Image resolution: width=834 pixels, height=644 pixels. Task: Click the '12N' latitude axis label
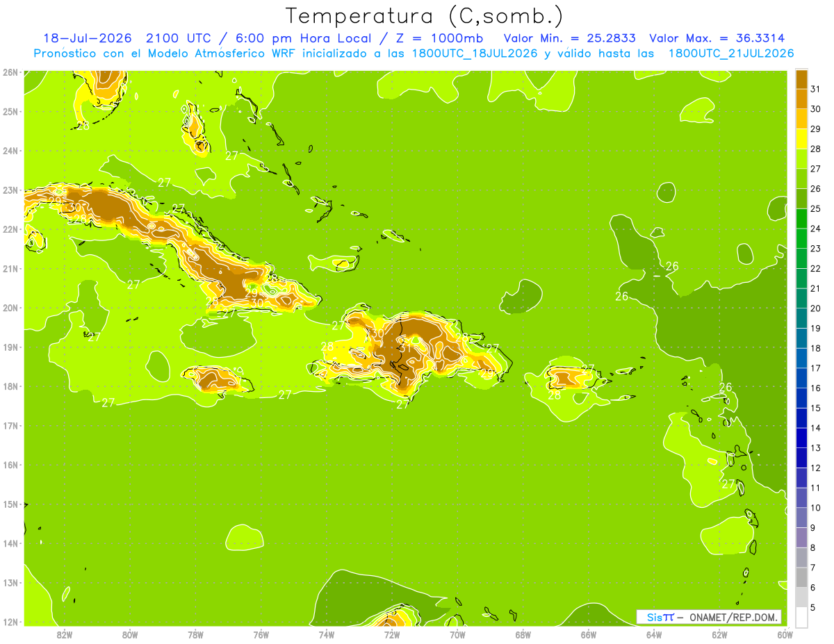(x=10, y=622)
